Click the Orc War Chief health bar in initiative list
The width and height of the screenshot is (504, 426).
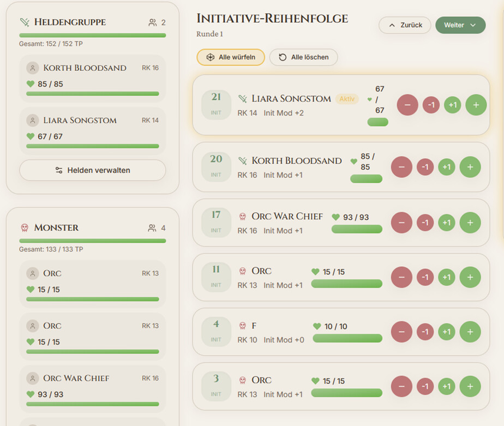pos(357,229)
